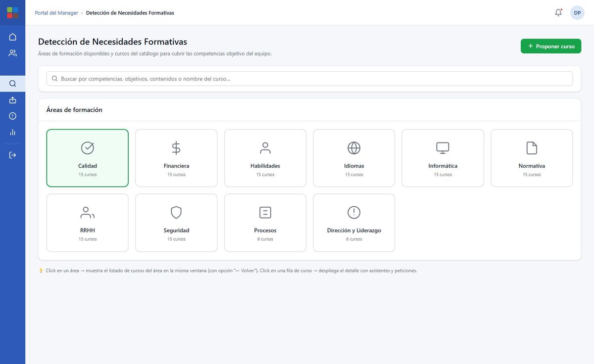Follow the Portal del Manager breadcrumb
The width and height of the screenshot is (594, 364).
(x=56, y=13)
